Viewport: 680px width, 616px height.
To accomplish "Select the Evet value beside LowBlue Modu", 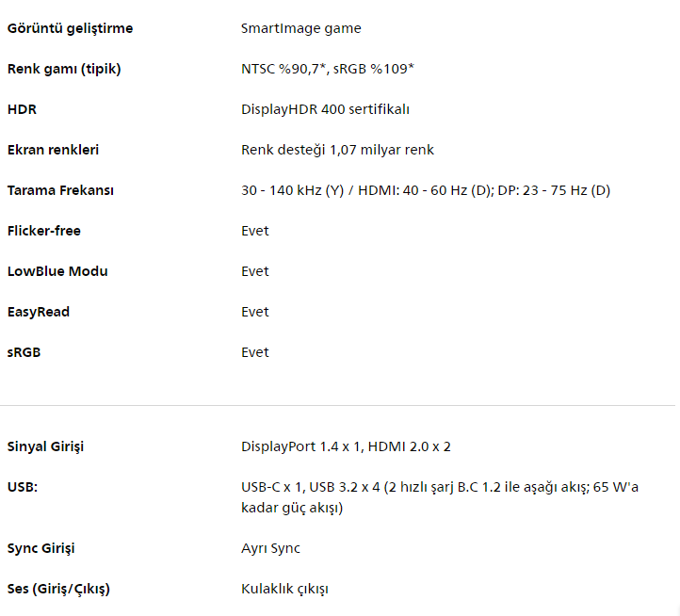I will tap(255, 271).
